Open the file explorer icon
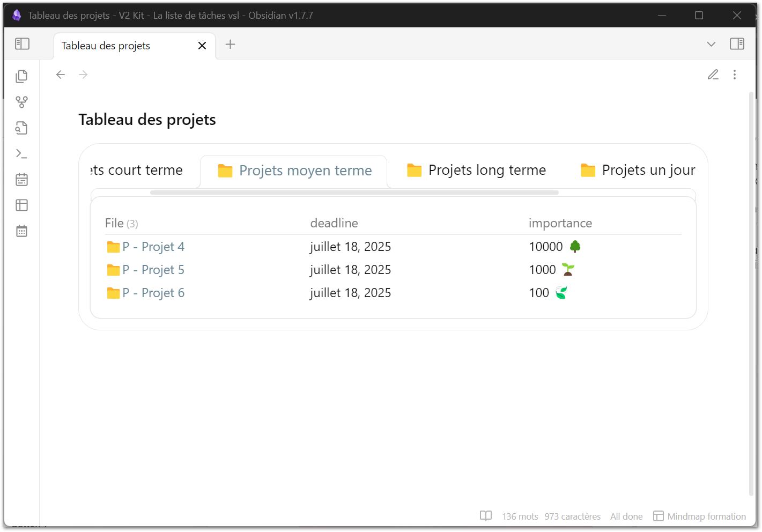This screenshot has width=762, height=532. pyautogui.click(x=21, y=76)
